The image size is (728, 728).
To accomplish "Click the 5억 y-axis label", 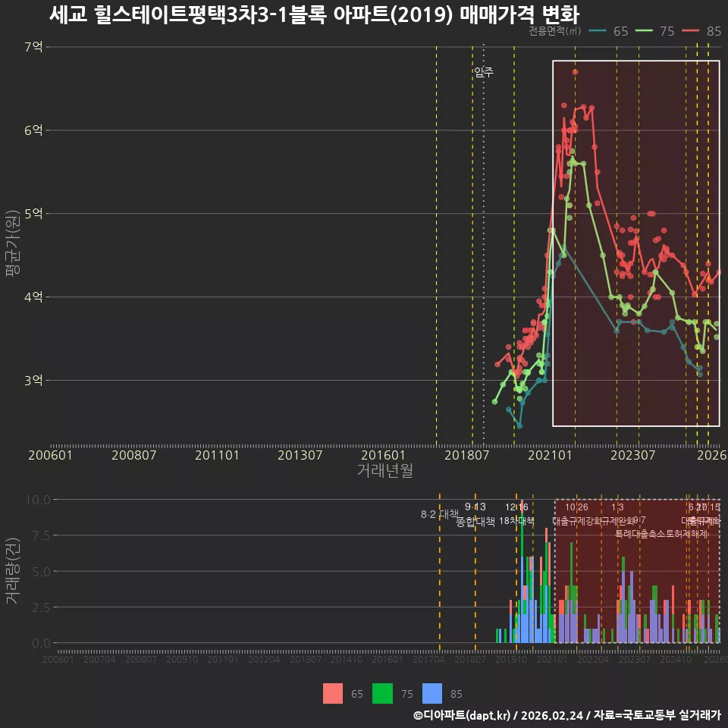I will click(x=33, y=214).
